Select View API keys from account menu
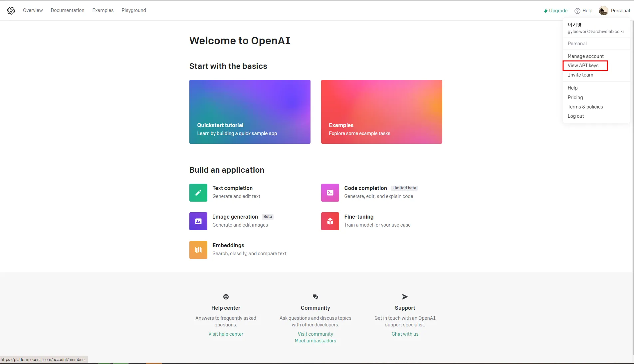The image size is (634, 364). [x=583, y=66]
